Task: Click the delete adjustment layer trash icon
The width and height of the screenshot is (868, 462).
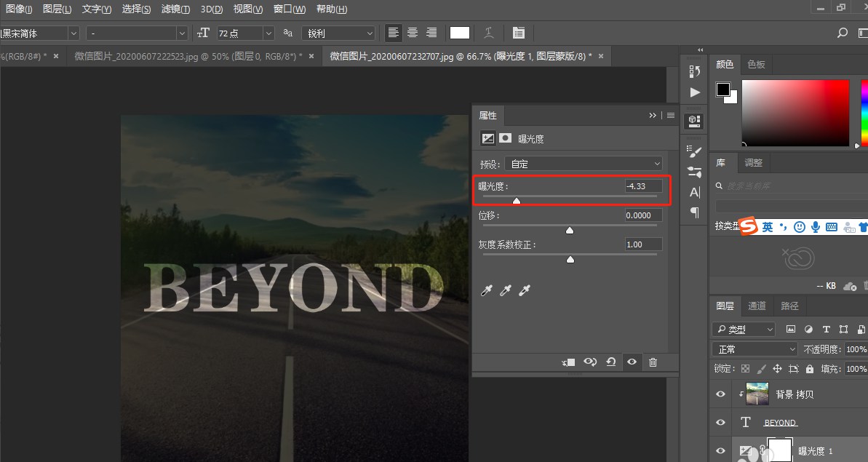Action: tap(653, 362)
